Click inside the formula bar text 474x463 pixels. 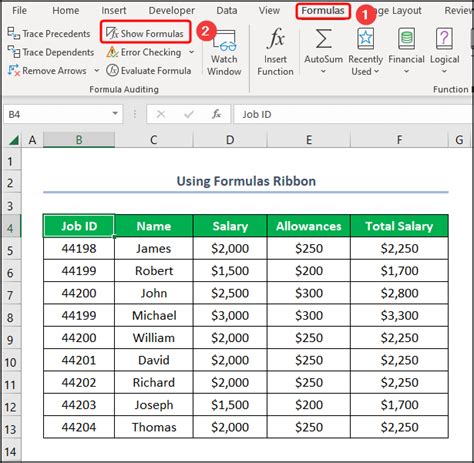[x=353, y=114]
